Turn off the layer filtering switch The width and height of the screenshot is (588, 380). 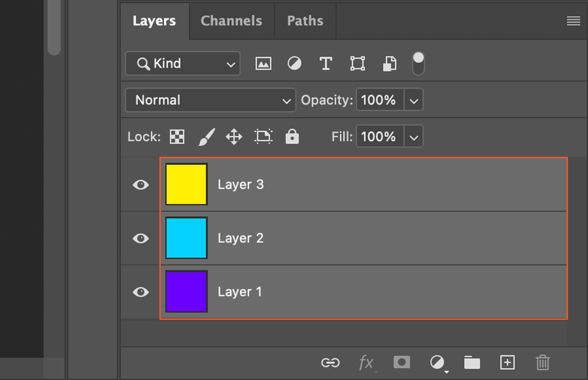coord(418,64)
